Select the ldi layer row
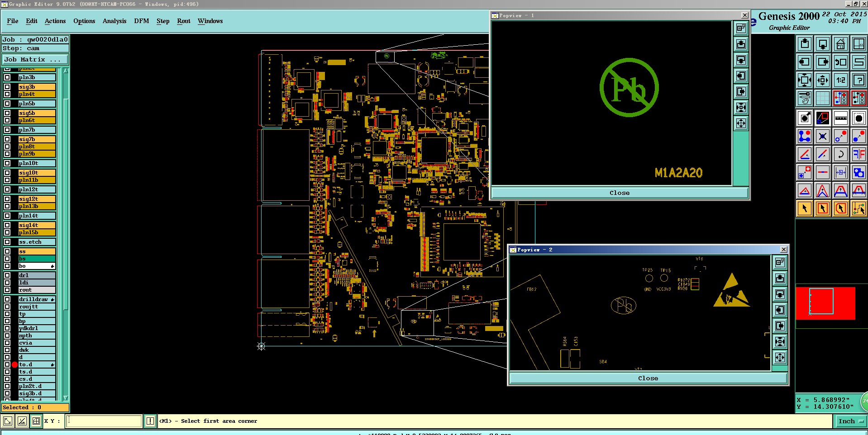 pyautogui.click(x=37, y=283)
